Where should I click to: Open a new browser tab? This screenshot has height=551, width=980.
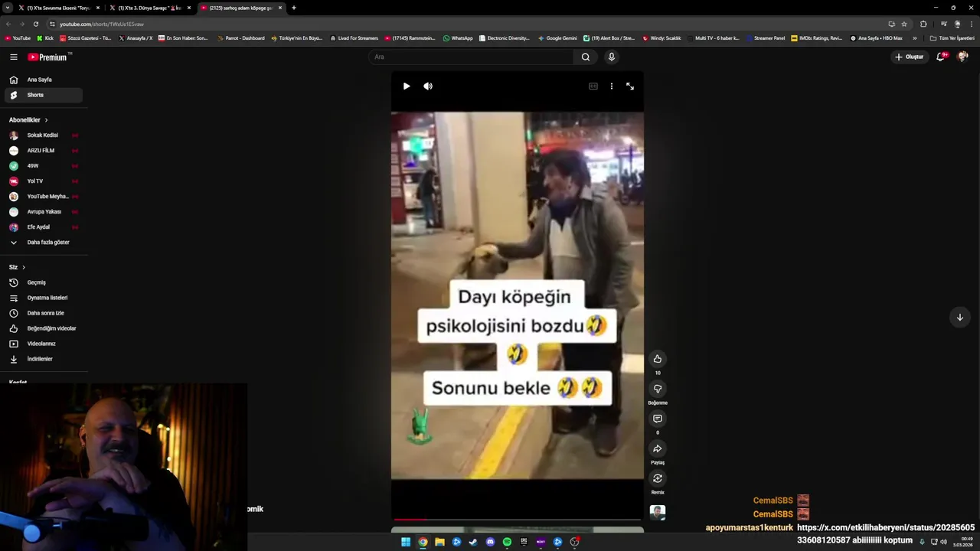click(294, 8)
